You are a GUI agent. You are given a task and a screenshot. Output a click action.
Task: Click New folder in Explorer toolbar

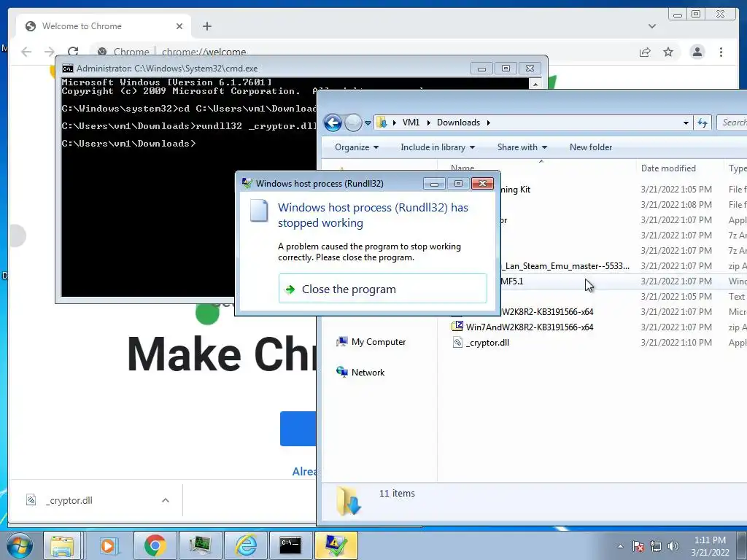tap(591, 147)
